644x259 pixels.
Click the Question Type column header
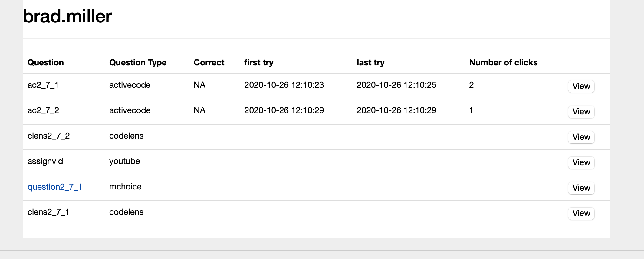pos(138,63)
